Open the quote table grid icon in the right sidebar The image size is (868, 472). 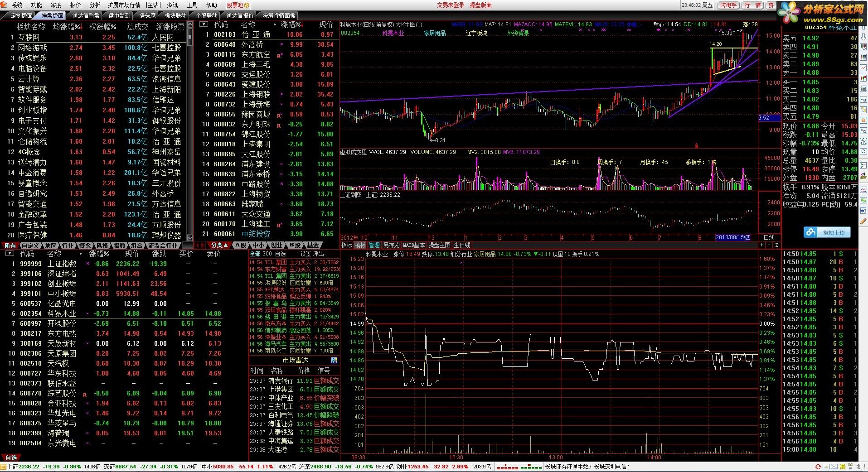click(x=863, y=58)
